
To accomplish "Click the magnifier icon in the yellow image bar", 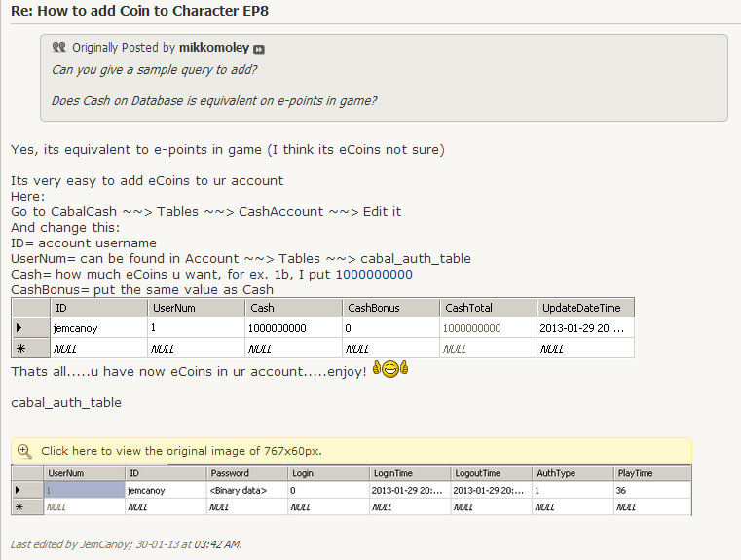I will [x=25, y=451].
